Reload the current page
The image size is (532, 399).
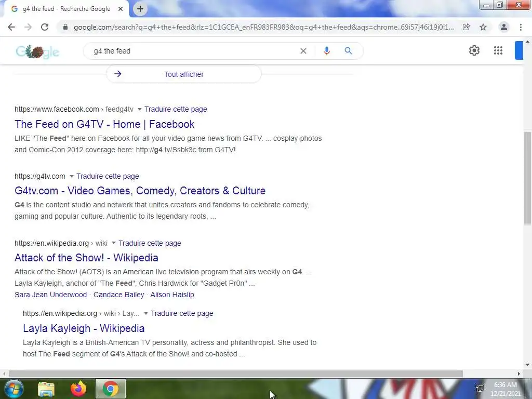point(45,27)
